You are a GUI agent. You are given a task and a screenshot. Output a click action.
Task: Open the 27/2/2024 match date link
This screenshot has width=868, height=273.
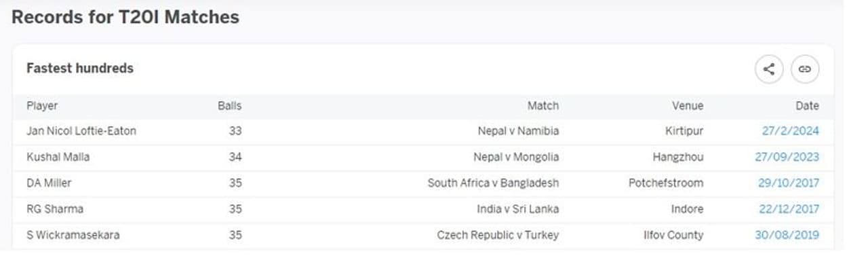coord(790,131)
